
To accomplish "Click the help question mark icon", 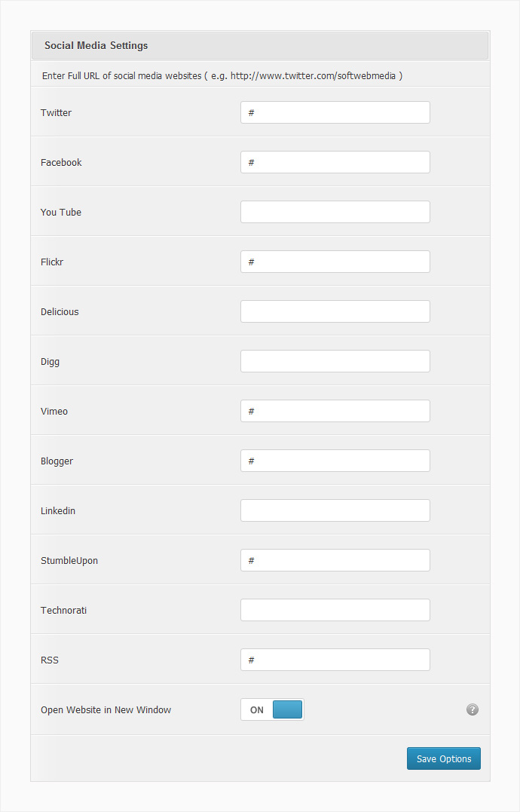I will tap(472, 709).
